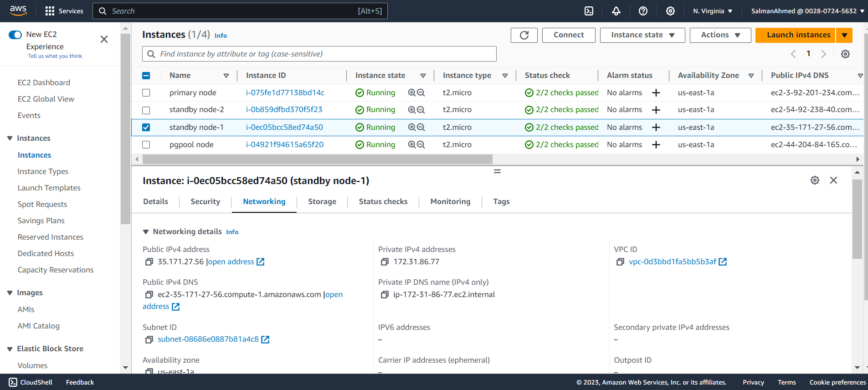Toggle the select-all instances checkbox
868x390 pixels.
(x=146, y=76)
